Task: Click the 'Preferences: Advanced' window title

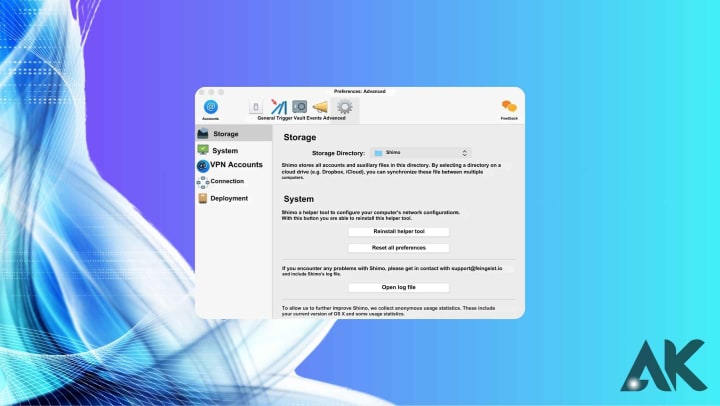Action: click(x=360, y=91)
